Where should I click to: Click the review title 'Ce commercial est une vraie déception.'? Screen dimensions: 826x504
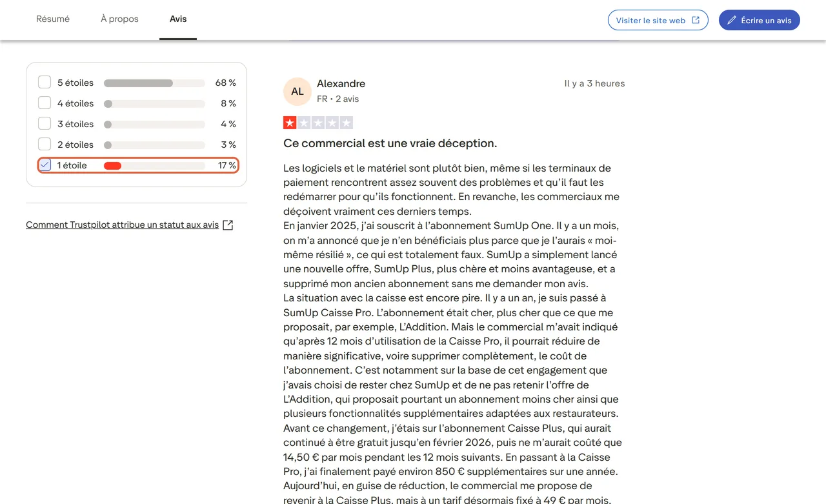click(x=390, y=143)
